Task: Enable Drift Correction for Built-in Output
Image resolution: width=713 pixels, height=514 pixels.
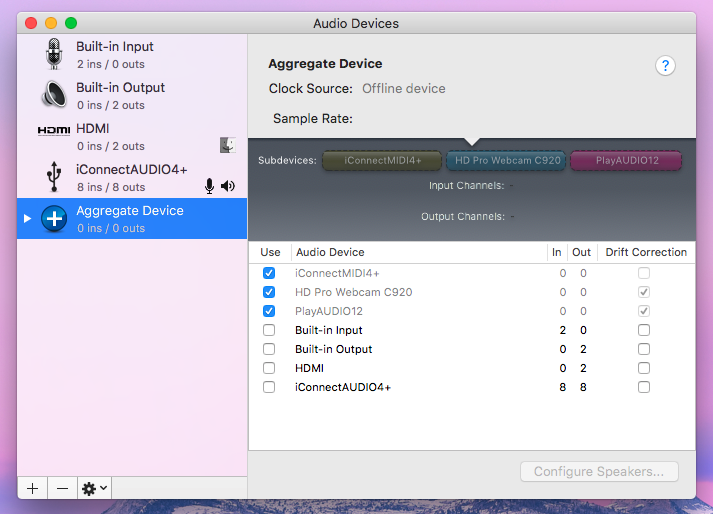Action: pos(644,349)
